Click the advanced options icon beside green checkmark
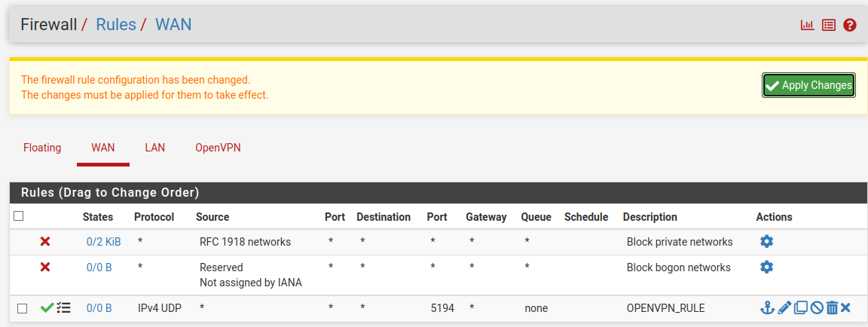 pyautogui.click(x=64, y=307)
